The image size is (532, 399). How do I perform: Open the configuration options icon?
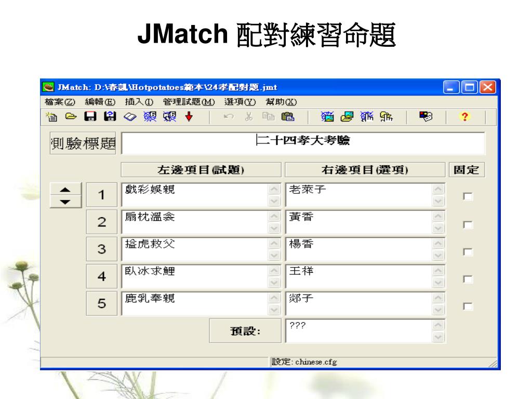click(x=426, y=116)
